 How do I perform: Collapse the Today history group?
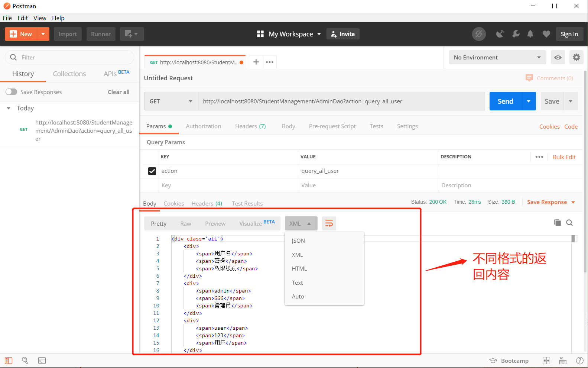pos(9,108)
